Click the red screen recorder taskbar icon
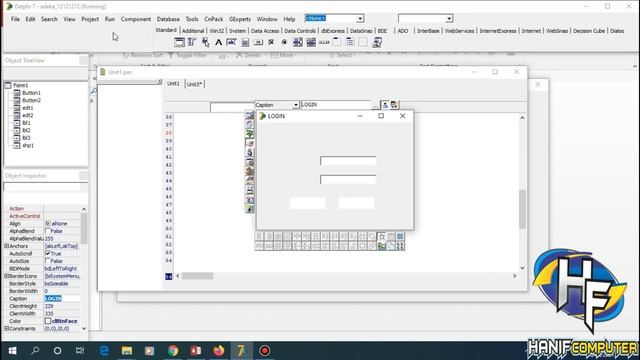The height and width of the screenshot is (360, 640). (x=264, y=351)
